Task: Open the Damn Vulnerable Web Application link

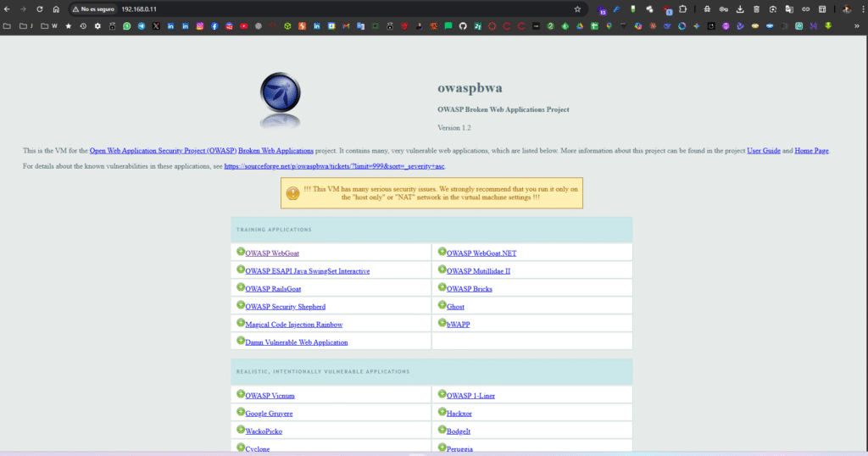Action: pos(296,342)
